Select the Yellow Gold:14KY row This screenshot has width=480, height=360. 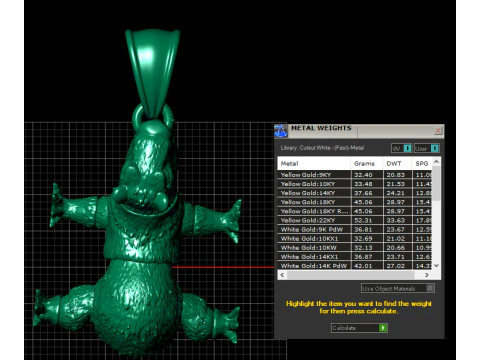(x=355, y=193)
